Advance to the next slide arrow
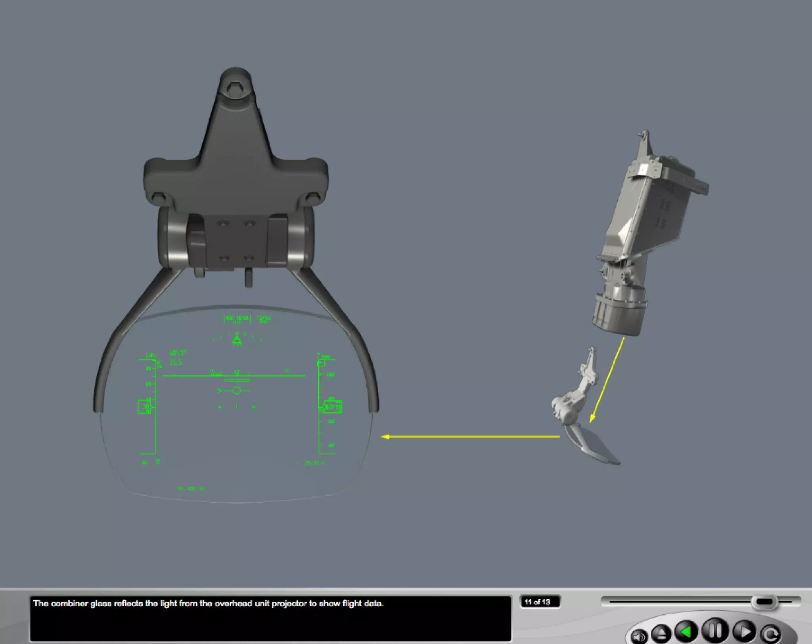The height and width of the screenshot is (644, 812). click(745, 631)
